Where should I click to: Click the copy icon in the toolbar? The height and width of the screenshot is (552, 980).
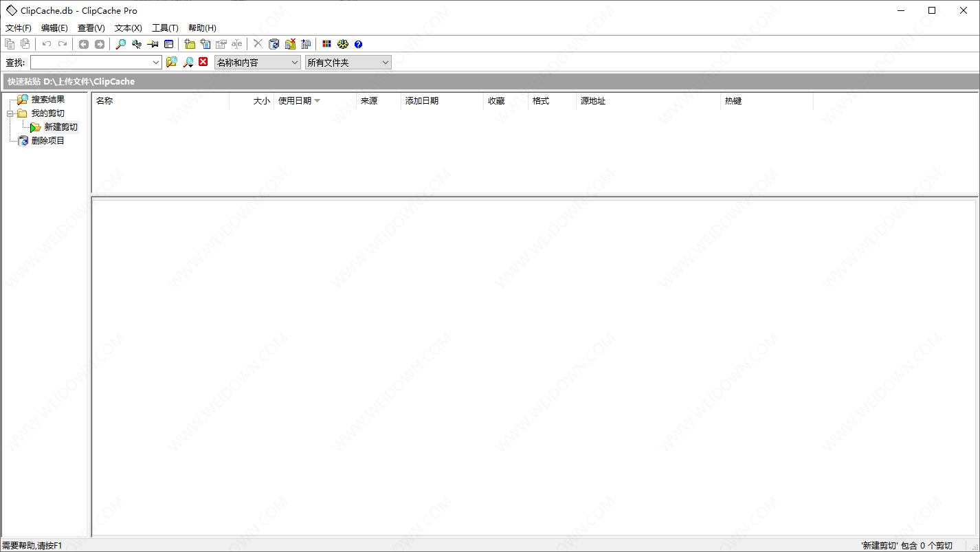(x=10, y=44)
